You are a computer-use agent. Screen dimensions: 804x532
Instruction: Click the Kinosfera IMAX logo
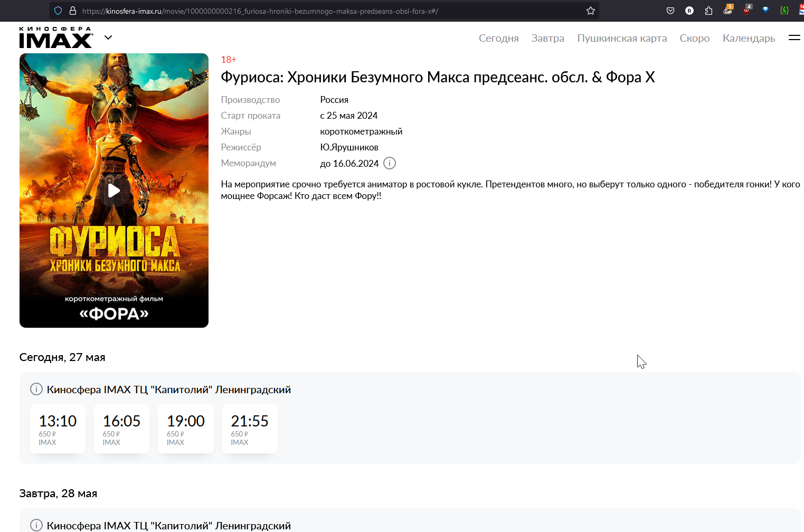coord(56,37)
